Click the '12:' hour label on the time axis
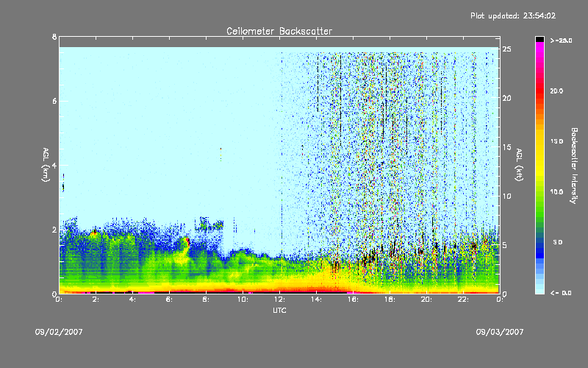This screenshot has width=588, height=368. (279, 300)
